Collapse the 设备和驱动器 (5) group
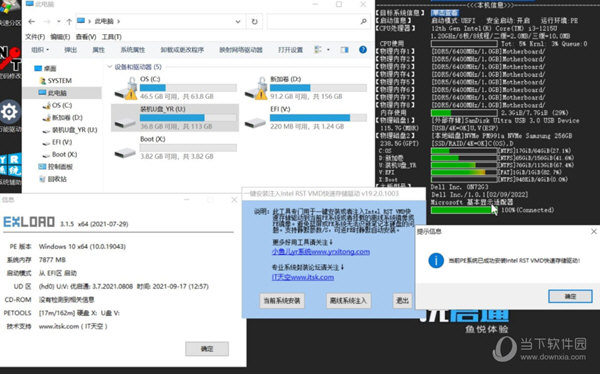The width and height of the screenshot is (600, 374). (109, 67)
